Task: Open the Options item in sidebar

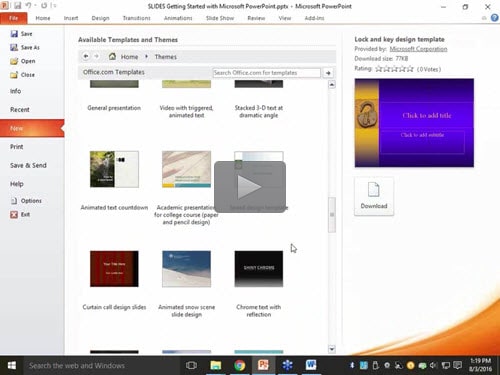Action: [26, 201]
